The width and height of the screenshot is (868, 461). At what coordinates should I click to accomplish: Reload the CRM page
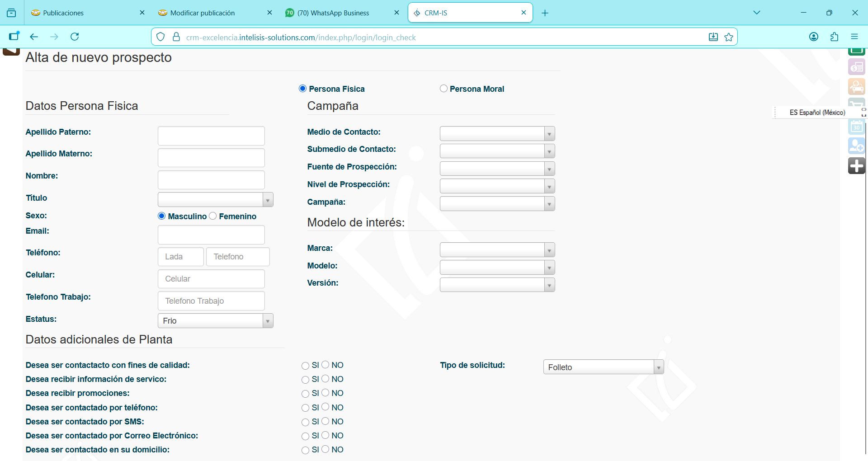point(75,37)
